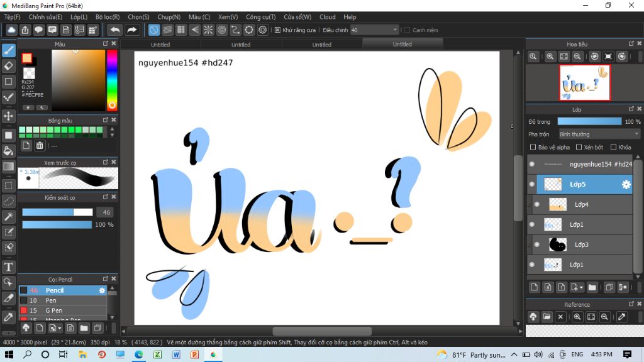Select the Pen brush in list
This screenshot has height=362, width=644.
pos(63,300)
